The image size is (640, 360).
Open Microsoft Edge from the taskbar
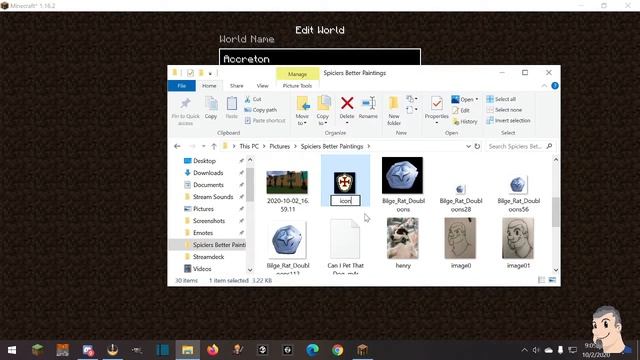312,350
